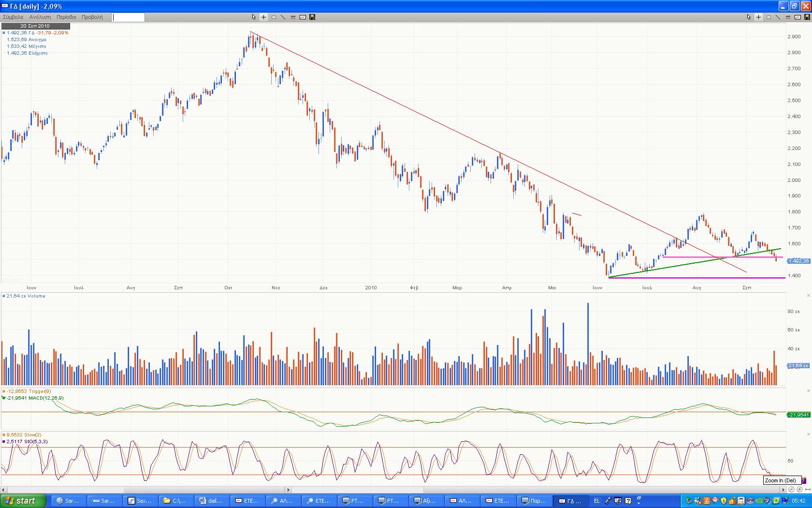Open the Ανάλυση menu

(x=40, y=17)
